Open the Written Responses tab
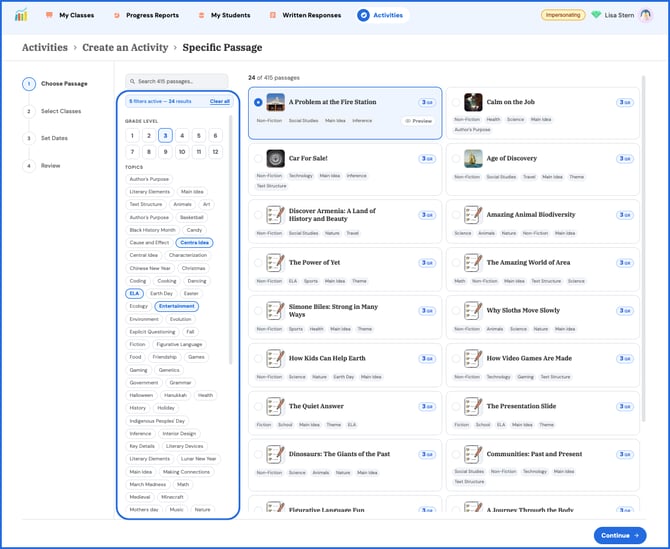670x549 pixels. [x=306, y=15]
